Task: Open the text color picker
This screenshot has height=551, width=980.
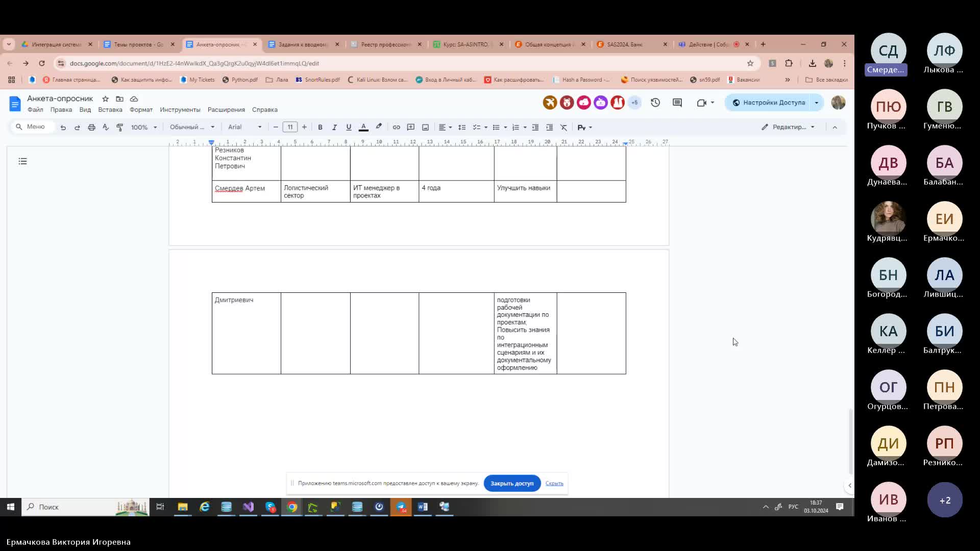Action: (x=363, y=128)
